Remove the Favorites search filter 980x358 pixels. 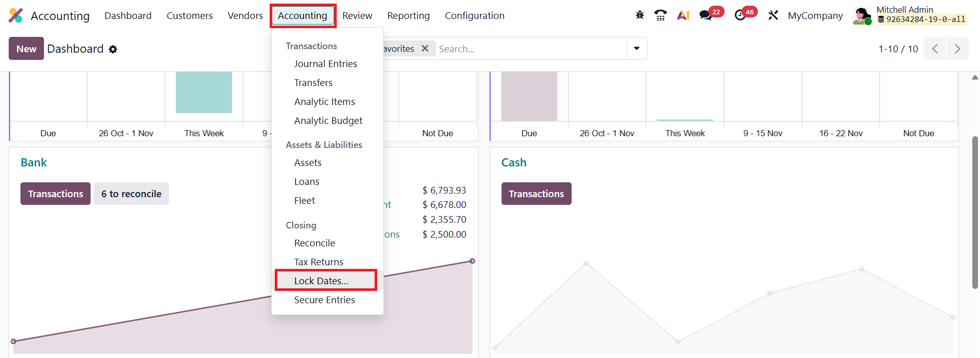click(425, 49)
